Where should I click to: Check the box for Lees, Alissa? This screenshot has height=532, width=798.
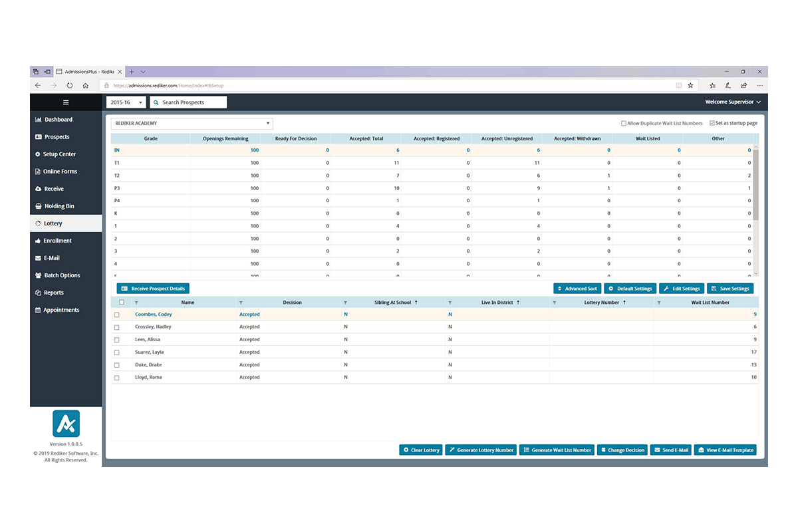tap(116, 340)
